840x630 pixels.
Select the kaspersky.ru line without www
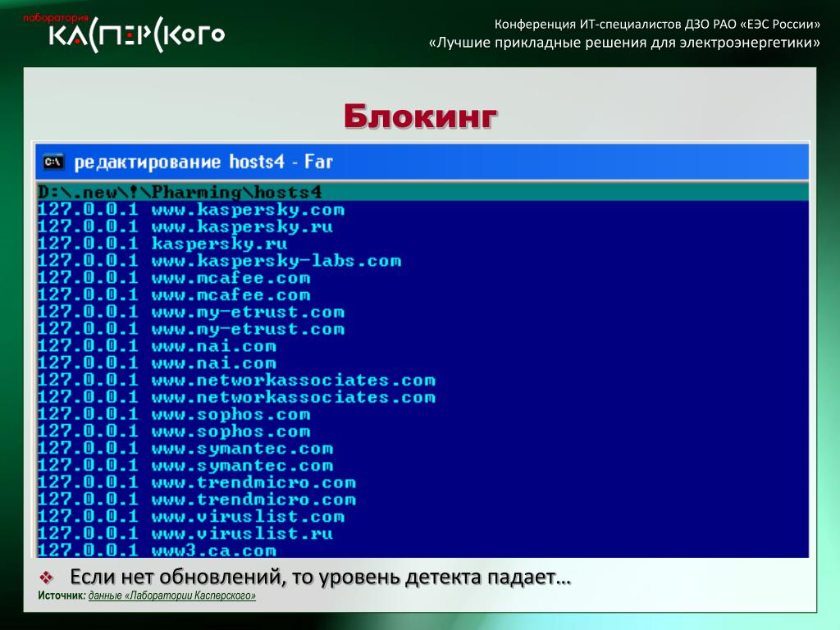click(162, 244)
